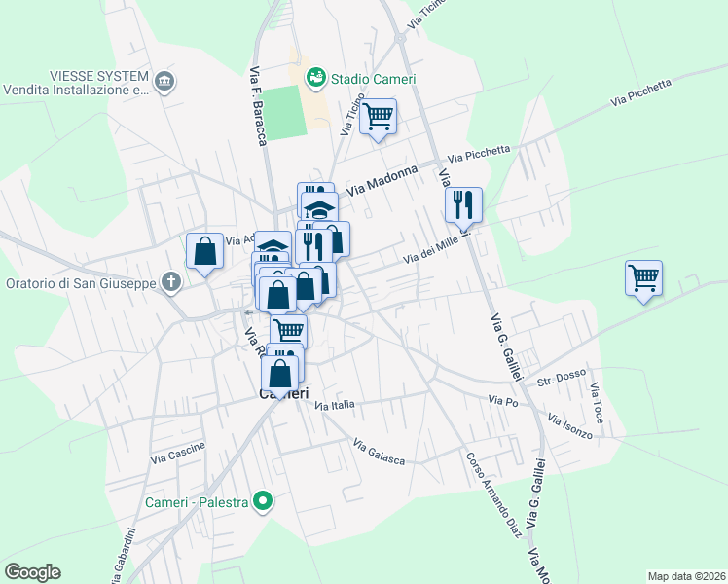Viewport: 728px width, 584px height.
Task: Select the Via Isonzo street label
Action: (x=570, y=425)
